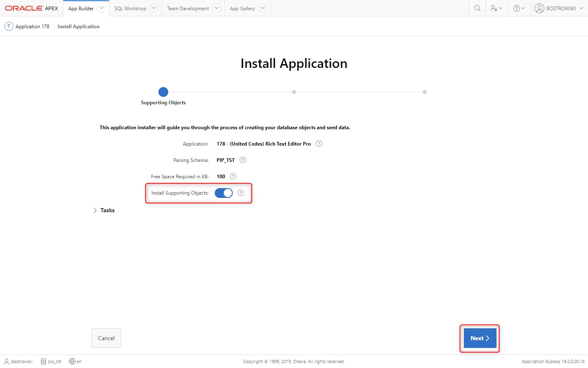
Task: Click help icon next to Parsing Schema
Action: tap(243, 160)
